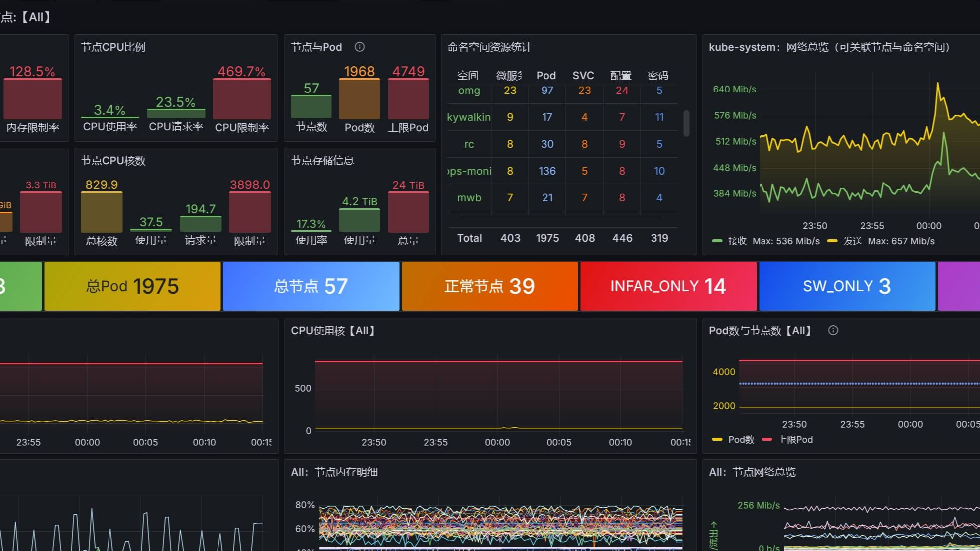The image size is (980, 551).
Task: Click the Total 微服务 value 403
Action: (x=510, y=238)
